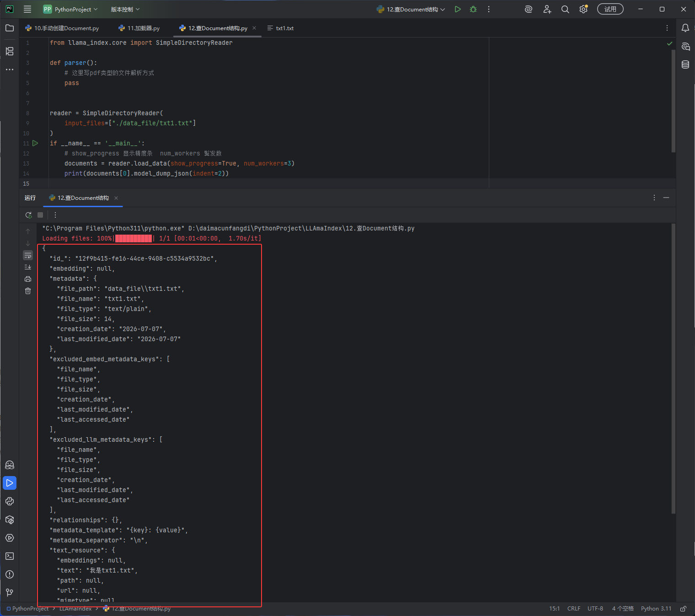695x616 pixels.
Task: Open editor tabs more options menu
Action: (667, 28)
